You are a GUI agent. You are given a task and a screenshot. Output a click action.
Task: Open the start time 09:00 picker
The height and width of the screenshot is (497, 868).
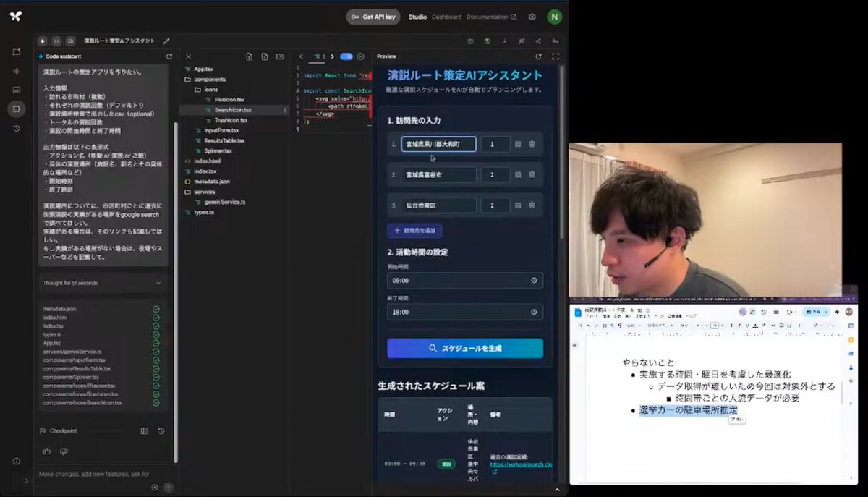tap(465, 280)
